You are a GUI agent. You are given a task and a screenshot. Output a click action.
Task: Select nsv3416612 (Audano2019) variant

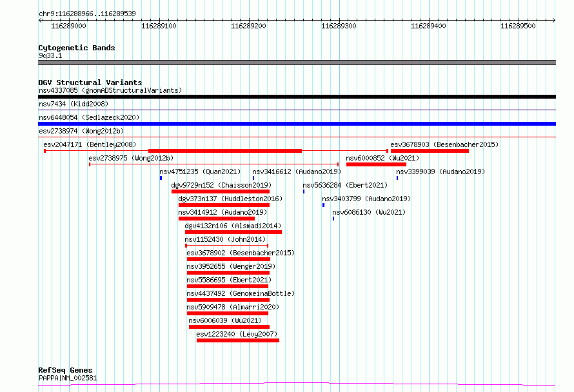pos(297,171)
